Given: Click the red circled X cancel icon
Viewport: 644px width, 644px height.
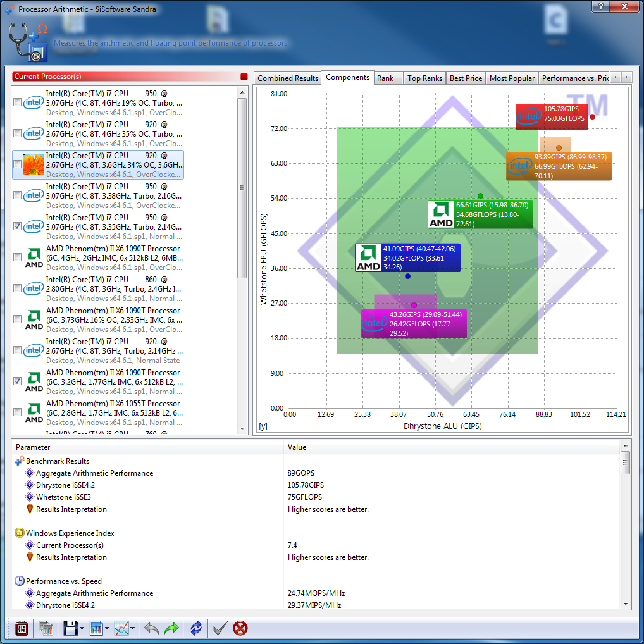Looking at the screenshot, I should pyautogui.click(x=240, y=628).
